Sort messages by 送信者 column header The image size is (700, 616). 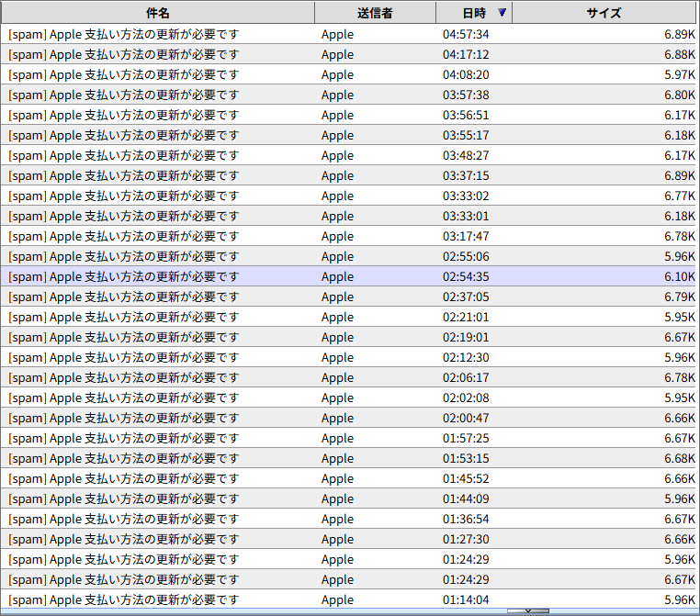tap(375, 13)
